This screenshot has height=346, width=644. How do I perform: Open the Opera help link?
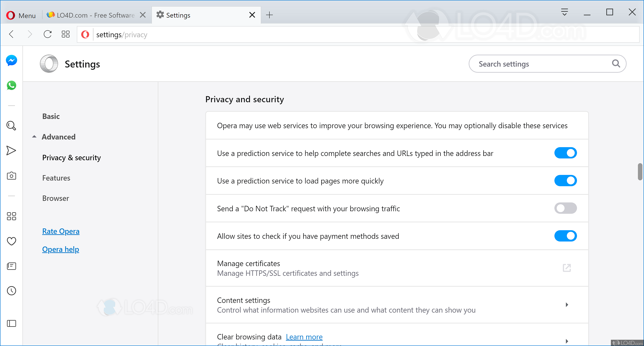60,249
